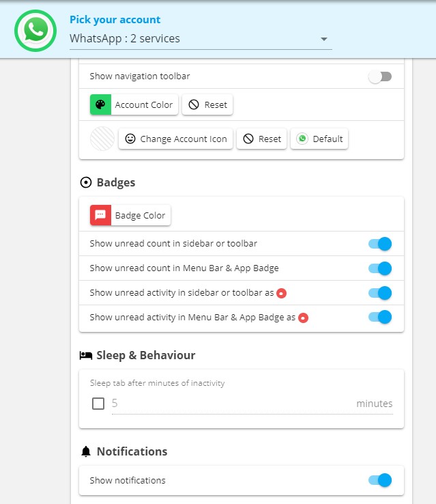Viewport: 436px width, 504px height.
Task: Reset the account icon
Action: coord(261,139)
